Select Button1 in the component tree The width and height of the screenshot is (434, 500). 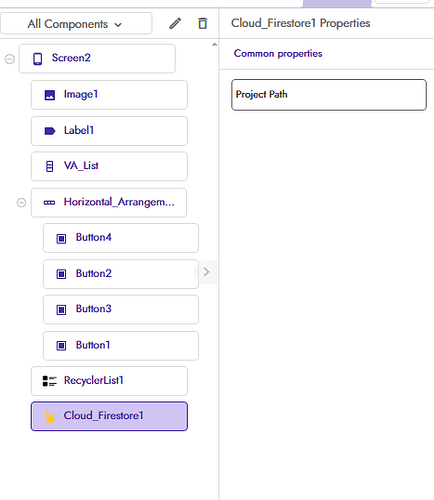(121, 346)
